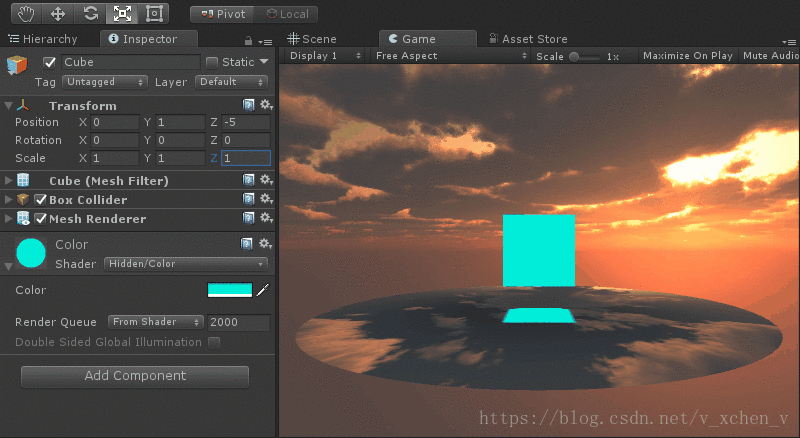Collapse the Transform component
Screen dimensions: 800x438
[x=8, y=106]
